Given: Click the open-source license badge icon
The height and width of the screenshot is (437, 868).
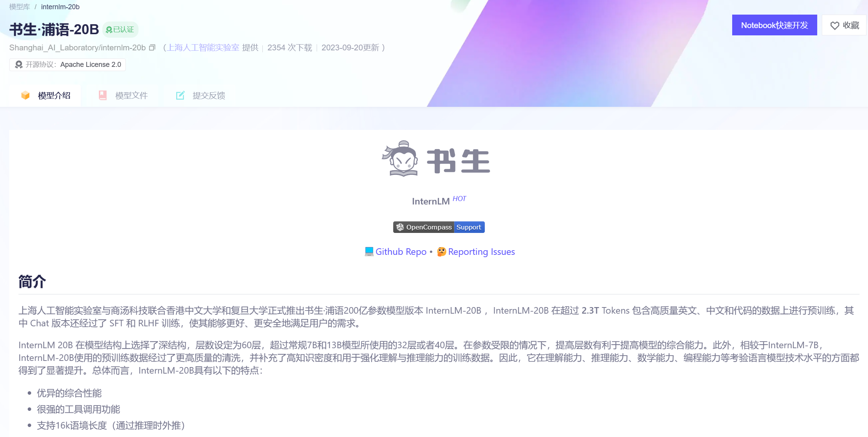Looking at the screenshot, I should click(x=18, y=65).
